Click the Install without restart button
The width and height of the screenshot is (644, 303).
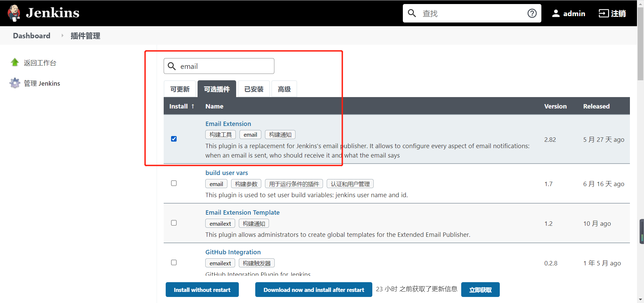click(x=202, y=290)
